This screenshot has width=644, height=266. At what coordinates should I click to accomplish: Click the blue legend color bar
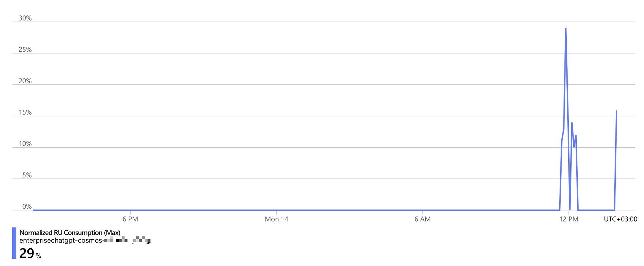click(14, 243)
